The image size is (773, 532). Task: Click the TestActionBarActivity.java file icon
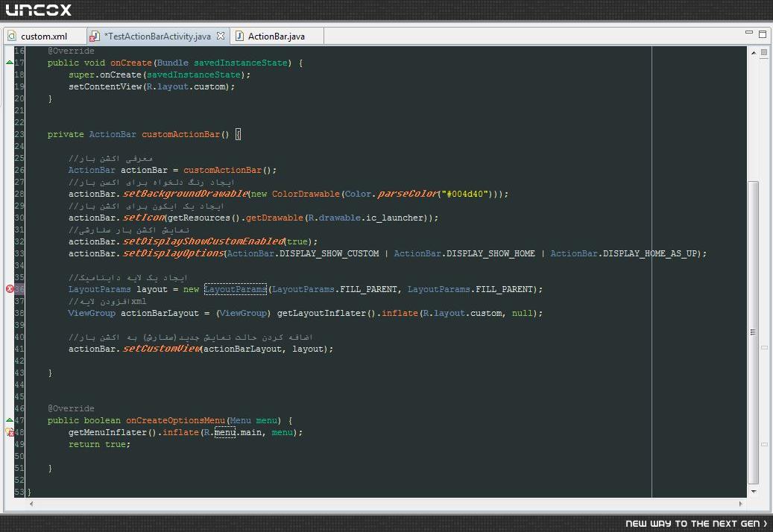(94, 37)
